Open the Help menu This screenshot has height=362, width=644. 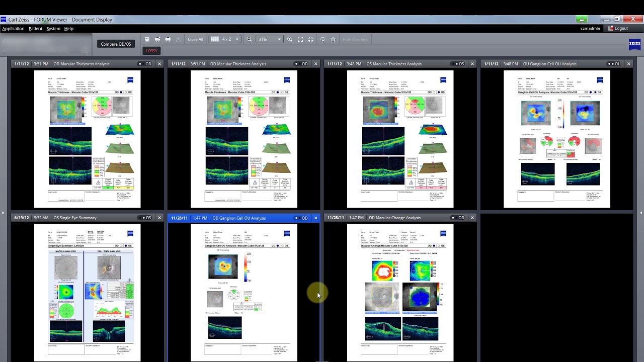[x=69, y=29]
